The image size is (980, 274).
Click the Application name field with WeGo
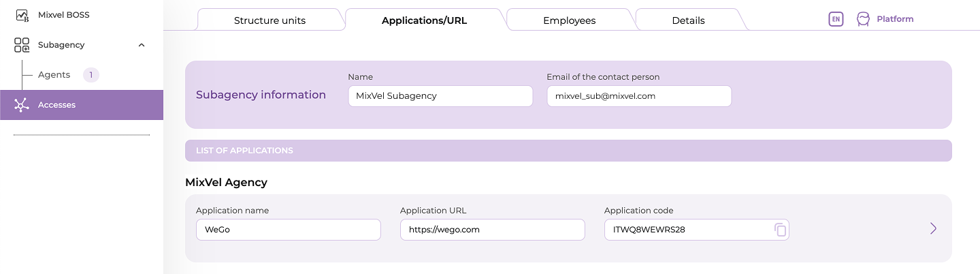pos(288,230)
